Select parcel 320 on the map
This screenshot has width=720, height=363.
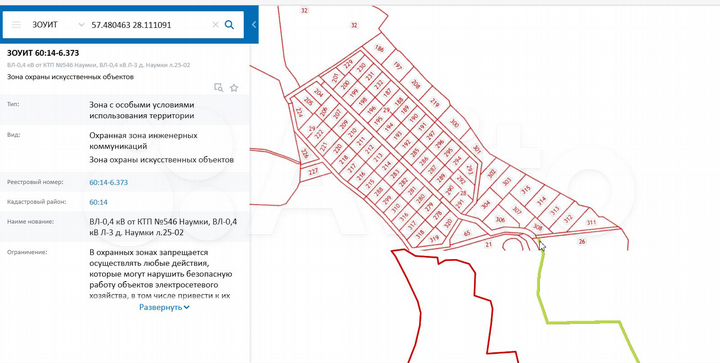click(x=448, y=223)
